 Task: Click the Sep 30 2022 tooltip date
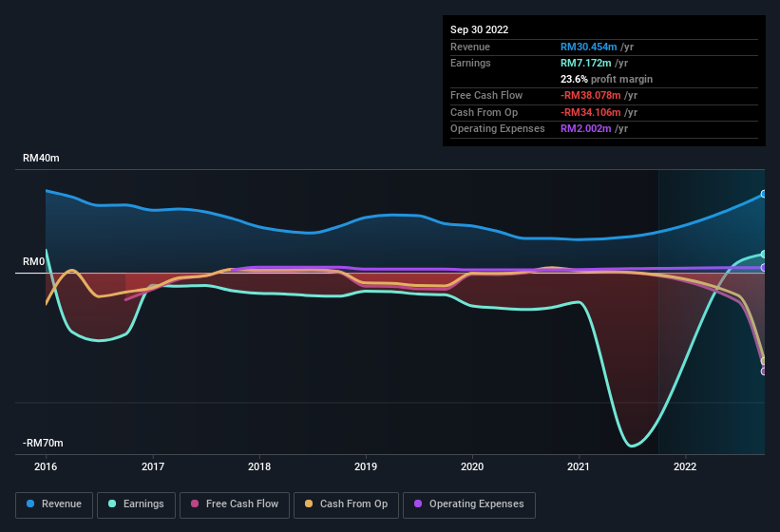coord(479,29)
